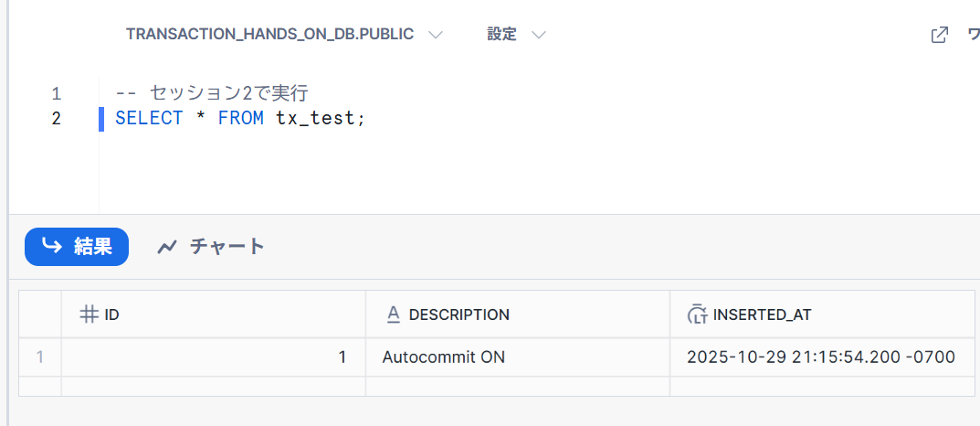Screen dimensions: 980x426
Task: Select result row number 1
Action: (39, 357)
